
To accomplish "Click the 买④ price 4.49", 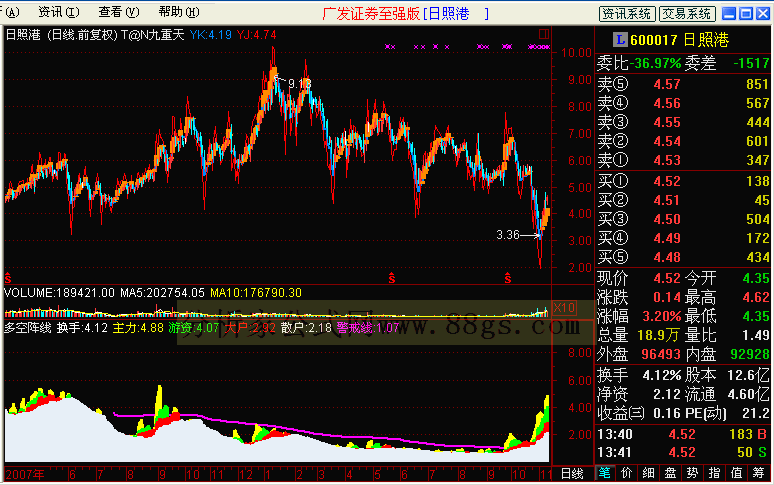I will click(x=667, y=238).
